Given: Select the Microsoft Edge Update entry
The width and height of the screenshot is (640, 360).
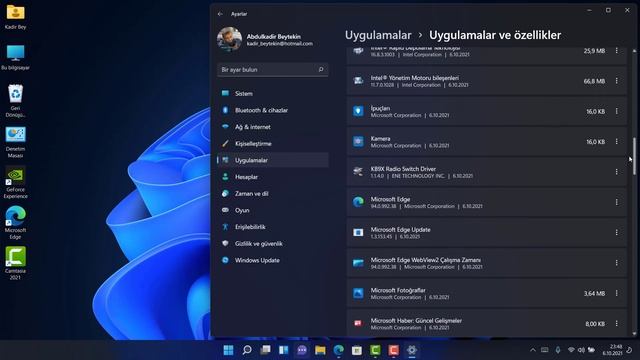Looking at the screenshot, I should [487, 233].
